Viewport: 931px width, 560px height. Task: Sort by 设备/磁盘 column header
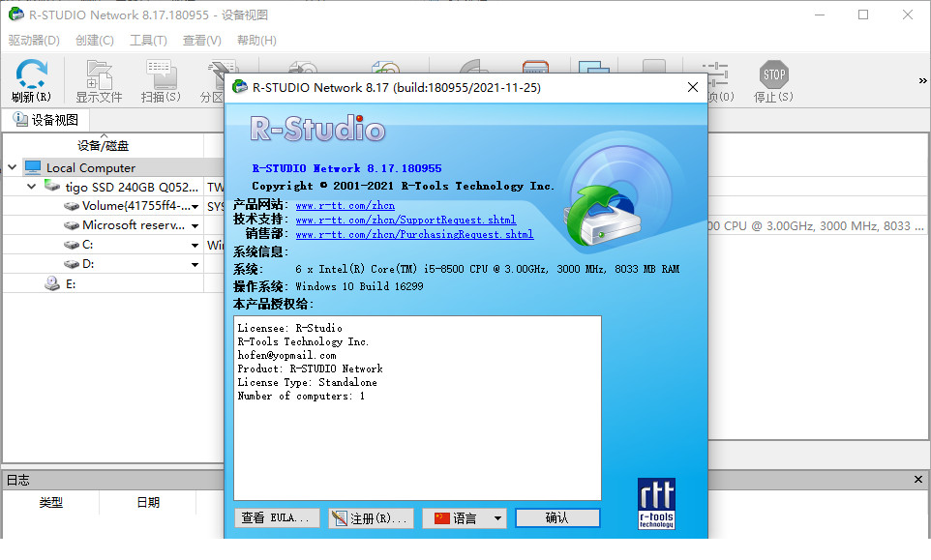(103, 145)
